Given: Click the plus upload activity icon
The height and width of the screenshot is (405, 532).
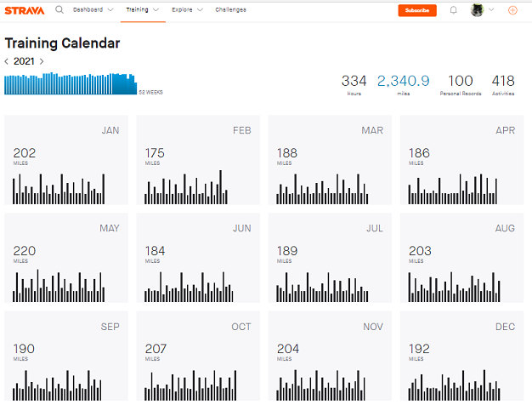Looking at the screenshot, I should (512, 10).
